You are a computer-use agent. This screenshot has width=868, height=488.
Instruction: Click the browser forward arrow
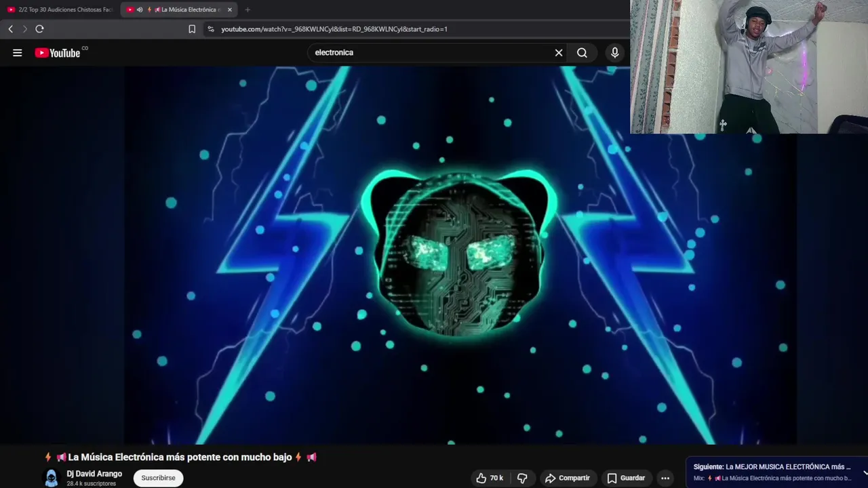pos(25,29)
